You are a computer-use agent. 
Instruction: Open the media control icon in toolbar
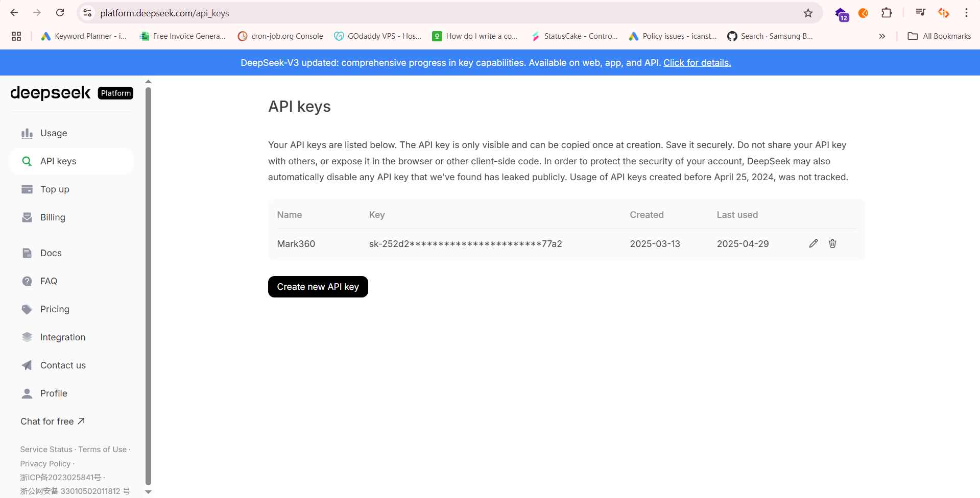click(921, 12)
